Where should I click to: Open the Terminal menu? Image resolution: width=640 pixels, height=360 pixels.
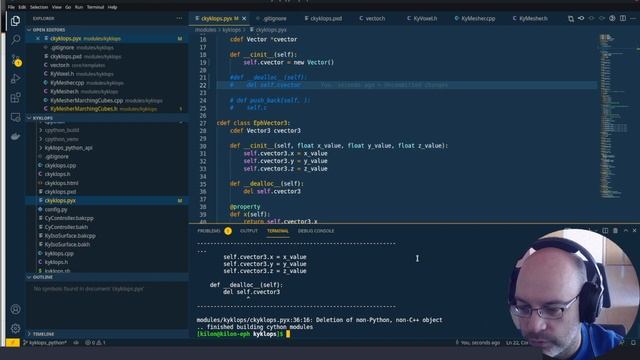point(95,7)
